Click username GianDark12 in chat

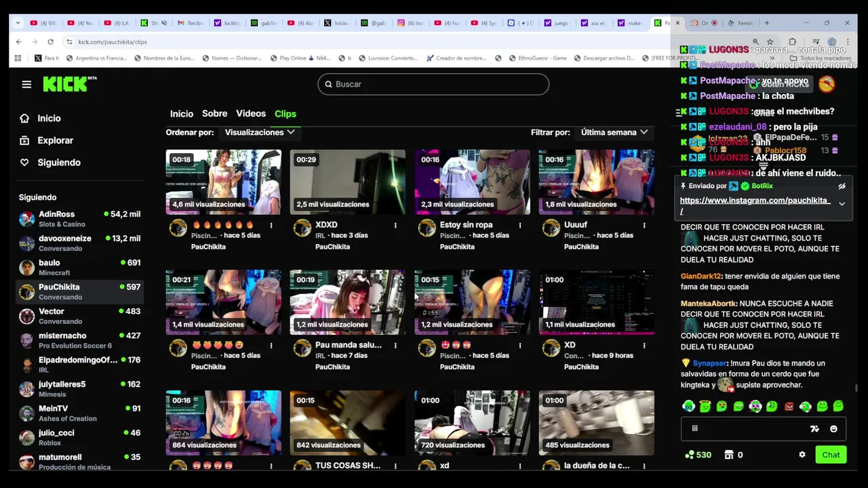(701, 277)
